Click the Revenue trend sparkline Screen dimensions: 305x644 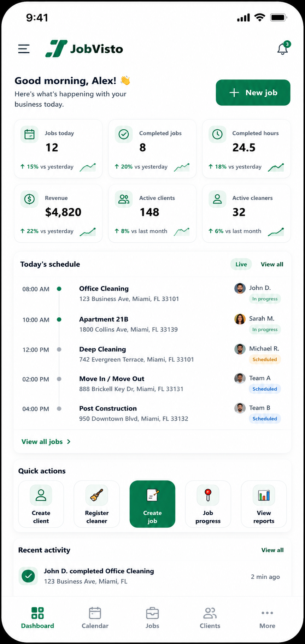pyautogui.click(x=88, y=231)
